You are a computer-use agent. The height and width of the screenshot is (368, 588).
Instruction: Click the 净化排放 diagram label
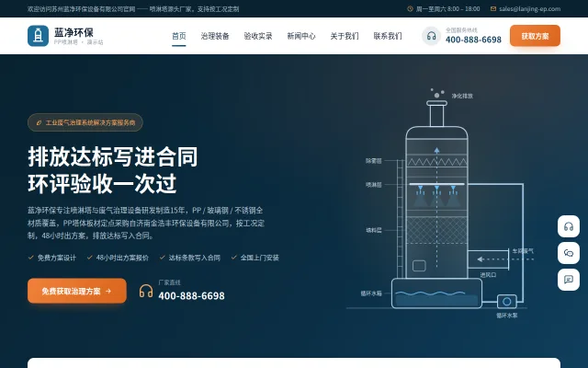click(x=462, y=96)
